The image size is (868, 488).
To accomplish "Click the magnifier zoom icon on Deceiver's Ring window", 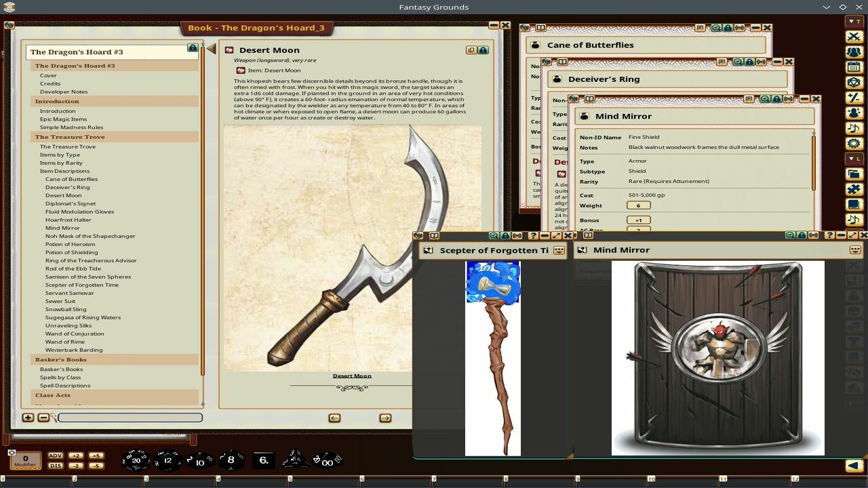I will click(737, 62).
